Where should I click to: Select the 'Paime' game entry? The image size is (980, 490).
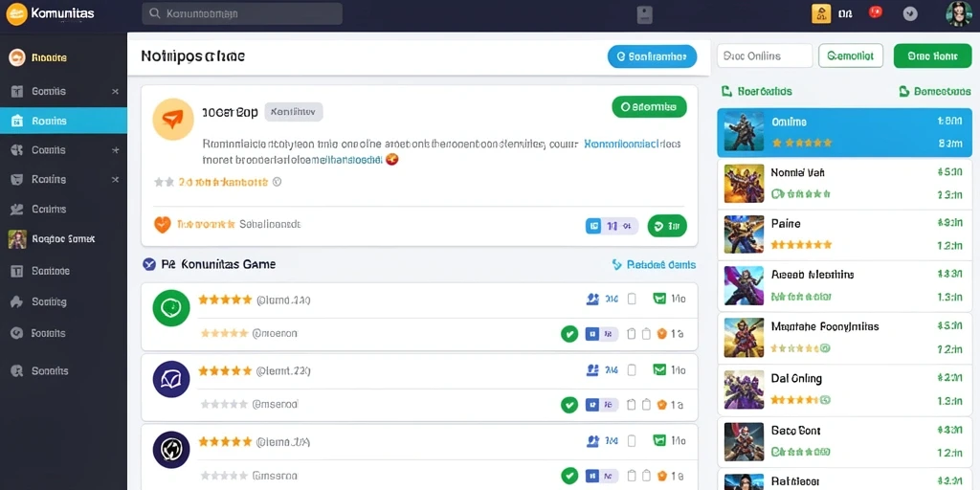point(845,235)
